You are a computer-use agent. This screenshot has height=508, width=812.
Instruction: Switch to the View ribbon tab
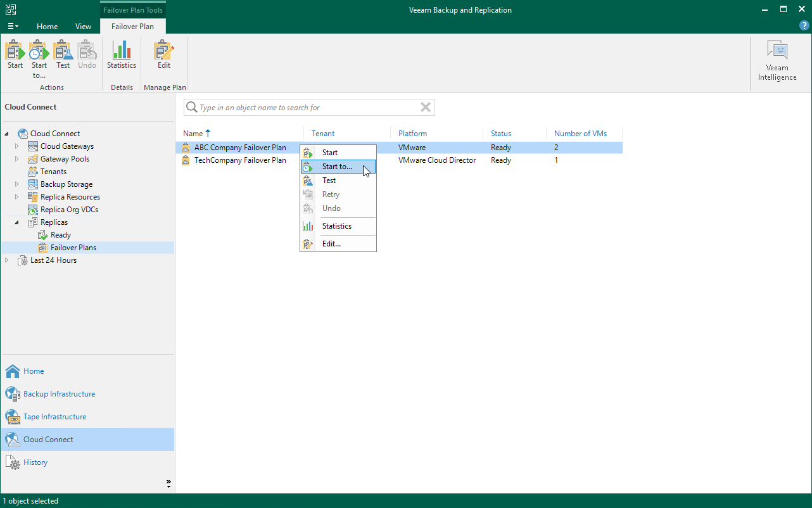click(x=83, y=27)
